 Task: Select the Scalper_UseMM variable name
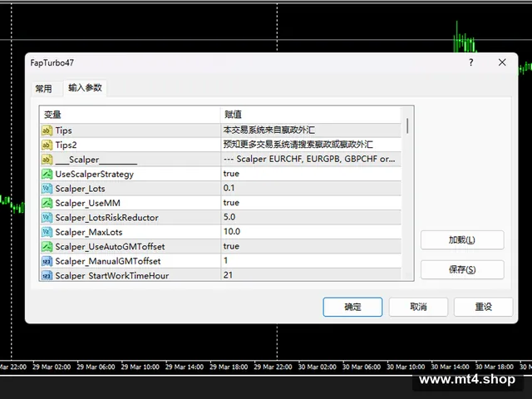(87, 203)
